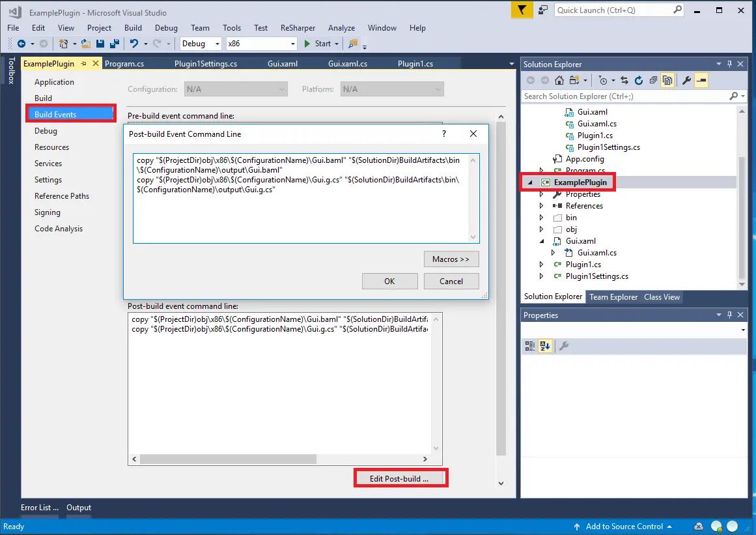Click the feedback icon beside Quick Launch
This screenshot has height=535, width=756.
coord(543,10)
